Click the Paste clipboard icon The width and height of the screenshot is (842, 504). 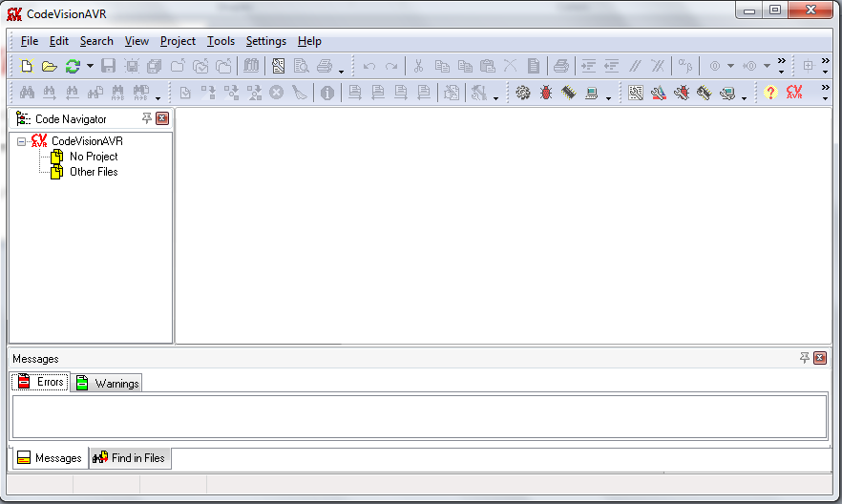pyautogui.click(x=487, y=66)
